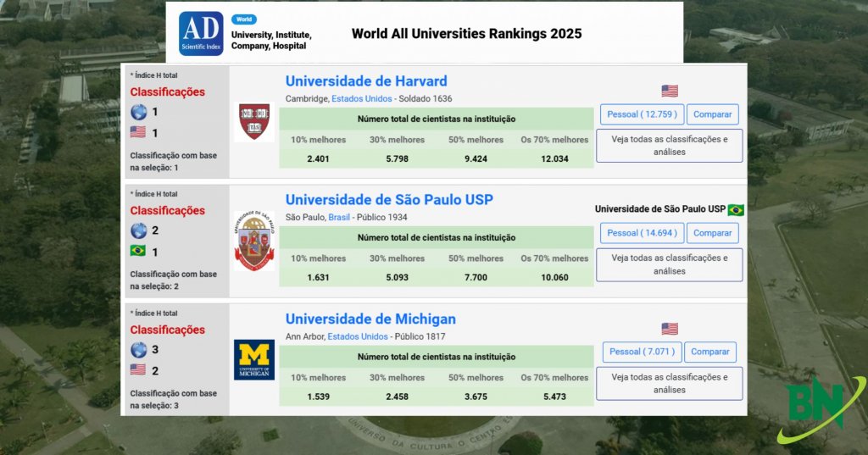
Task: Select the blue World tag
Action: pos(243,19)
